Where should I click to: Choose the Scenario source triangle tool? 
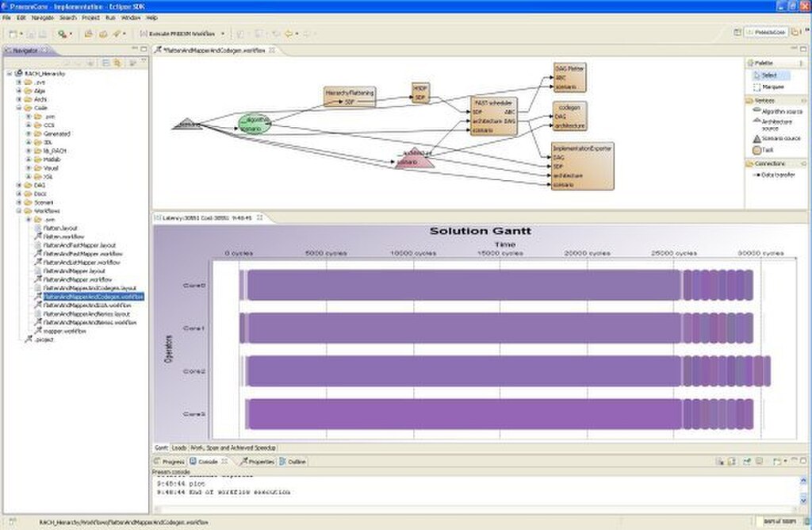[x=776, y=138]
